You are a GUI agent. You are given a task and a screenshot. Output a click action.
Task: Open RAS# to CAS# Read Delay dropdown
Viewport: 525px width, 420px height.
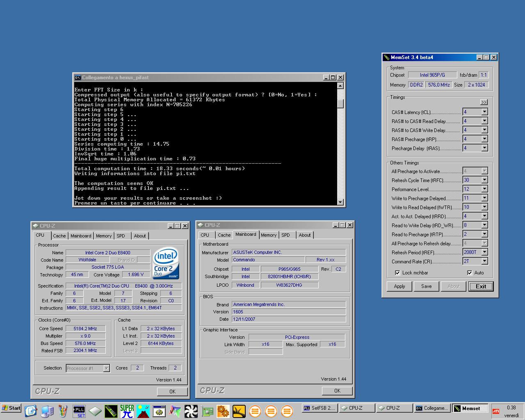tap(484, 121)
